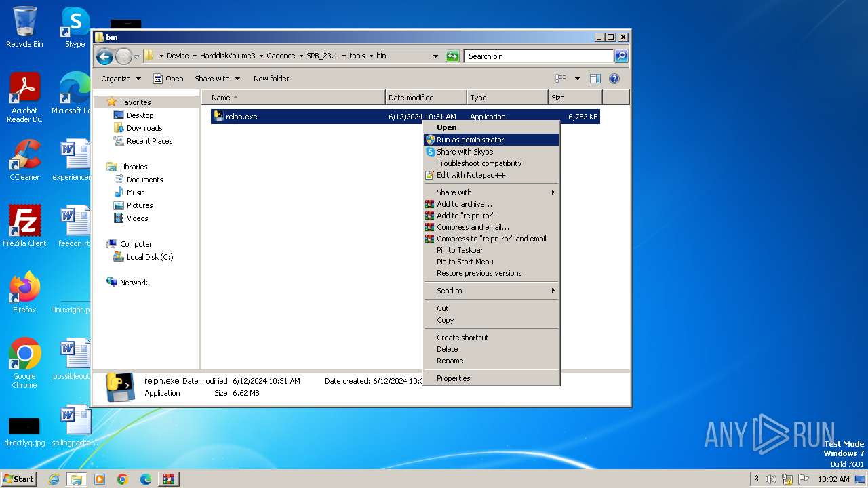Refresh the bin folder view
The image size is (868, 488).
pos(452,56)
